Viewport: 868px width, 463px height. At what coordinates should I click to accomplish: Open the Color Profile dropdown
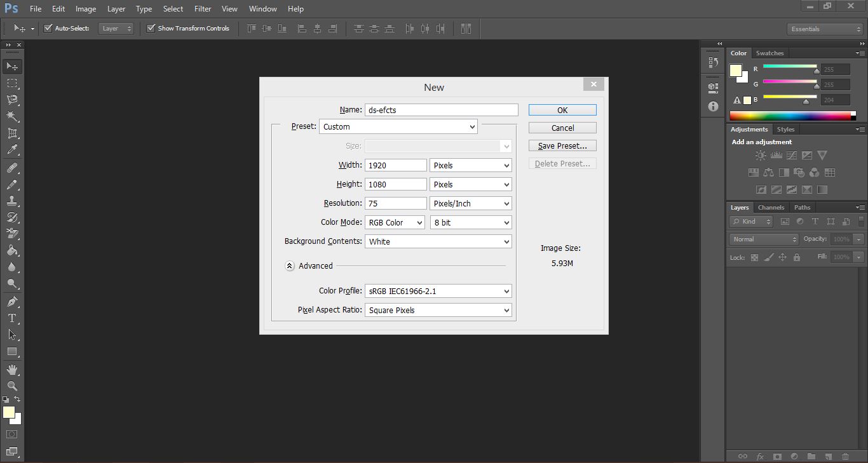click(x=438, y=291)
